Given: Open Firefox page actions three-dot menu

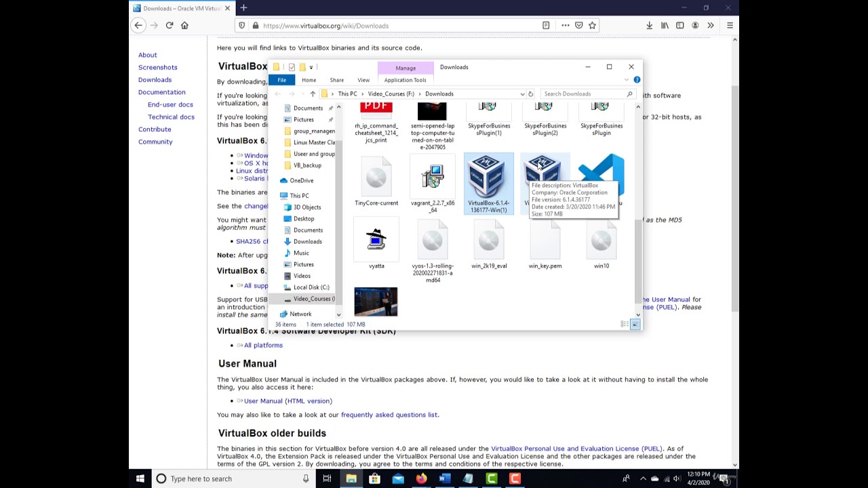Looking at the screenshot, I should tap(565, 26).
